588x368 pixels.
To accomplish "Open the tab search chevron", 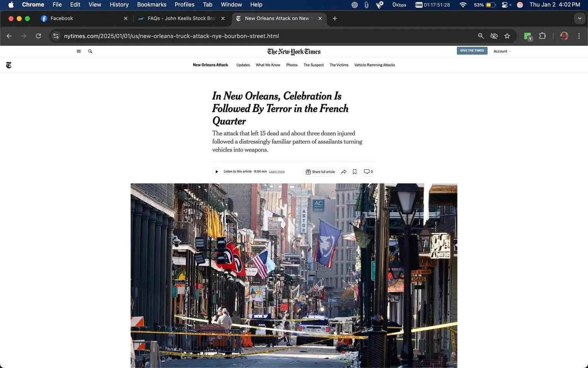I will click(580, 18).
